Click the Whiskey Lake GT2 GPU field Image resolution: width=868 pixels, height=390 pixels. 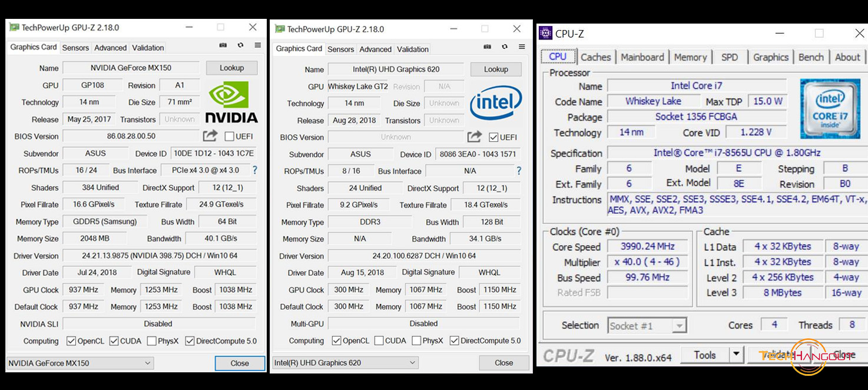coord(357,86)
